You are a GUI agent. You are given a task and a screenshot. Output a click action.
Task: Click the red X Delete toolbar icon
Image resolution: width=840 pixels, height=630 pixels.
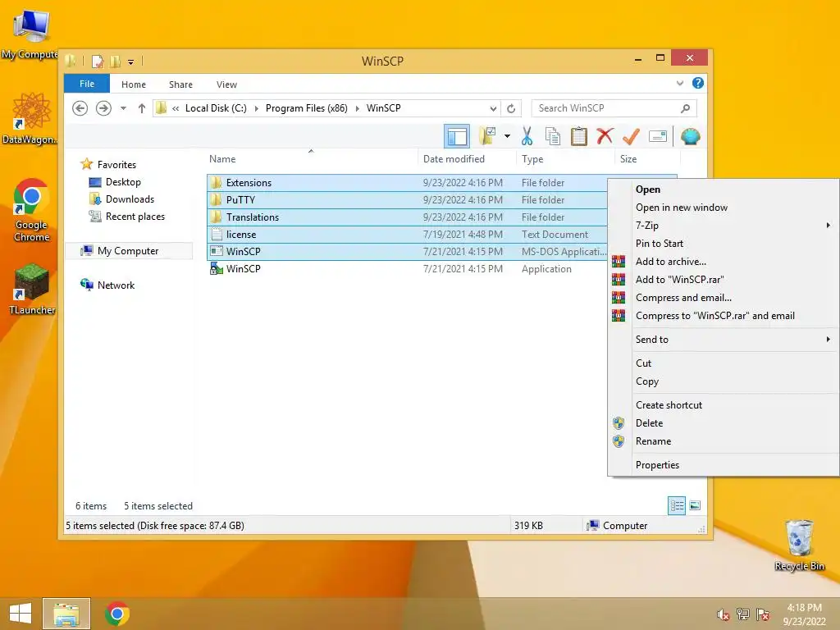[x=605, y=136]
